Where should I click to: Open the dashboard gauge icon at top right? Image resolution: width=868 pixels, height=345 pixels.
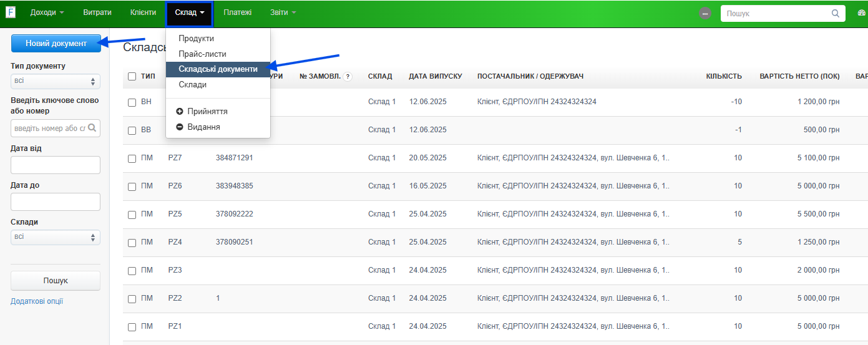[862, 13]
